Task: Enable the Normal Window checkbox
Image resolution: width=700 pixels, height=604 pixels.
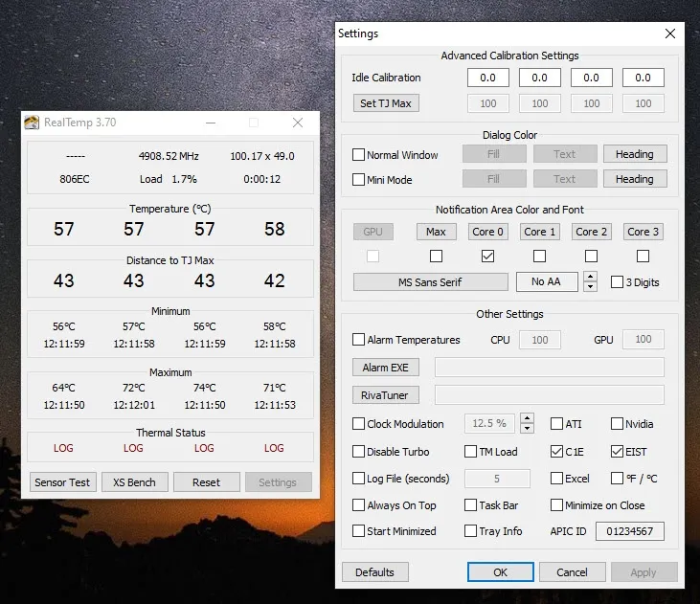Action: (359, 155)
